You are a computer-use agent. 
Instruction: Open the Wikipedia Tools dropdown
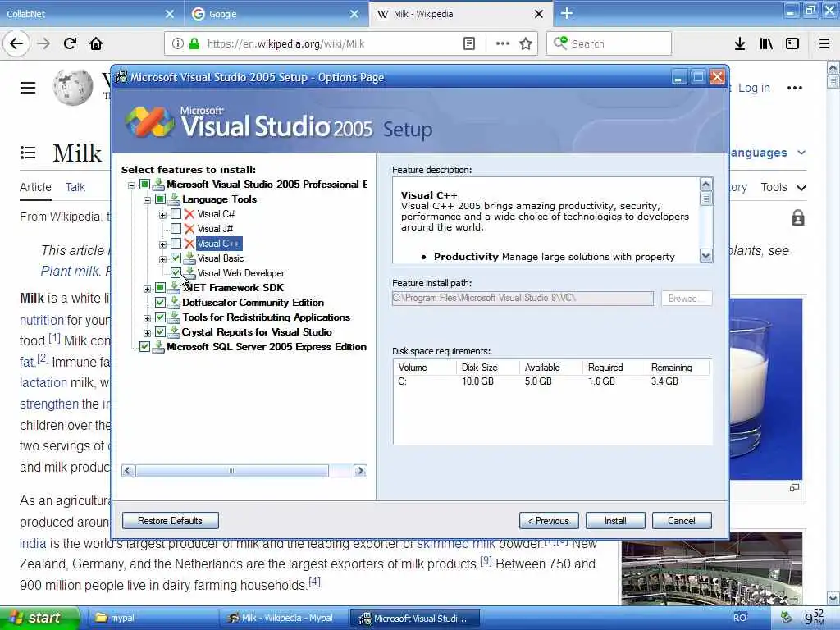click(783, 187)
